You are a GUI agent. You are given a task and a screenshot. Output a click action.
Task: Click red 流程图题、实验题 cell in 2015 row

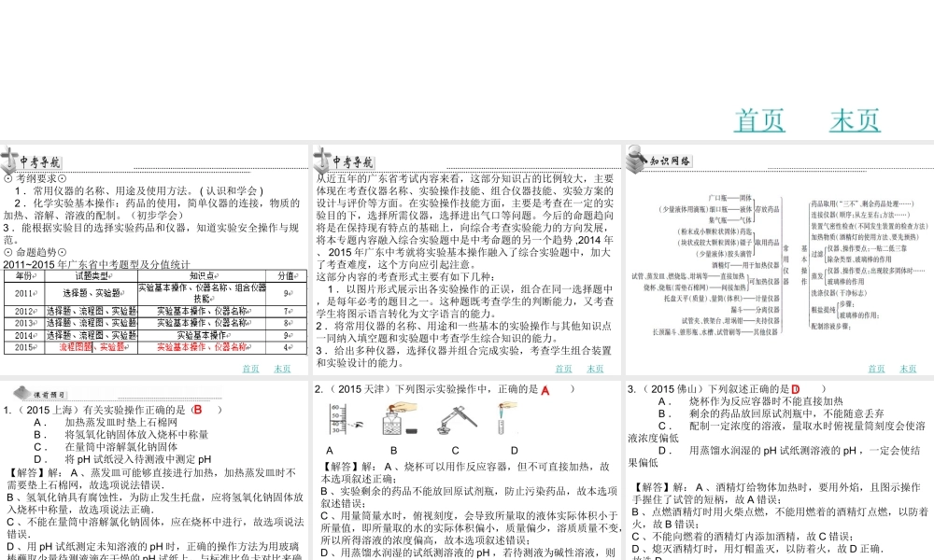[x=92, y=347]
